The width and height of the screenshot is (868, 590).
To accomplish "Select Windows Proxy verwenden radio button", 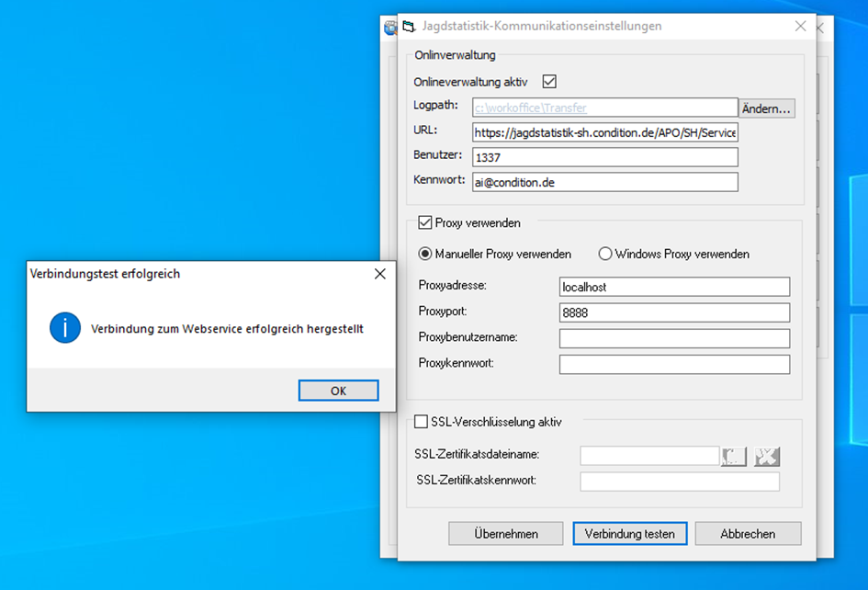I will coord(605,254).
